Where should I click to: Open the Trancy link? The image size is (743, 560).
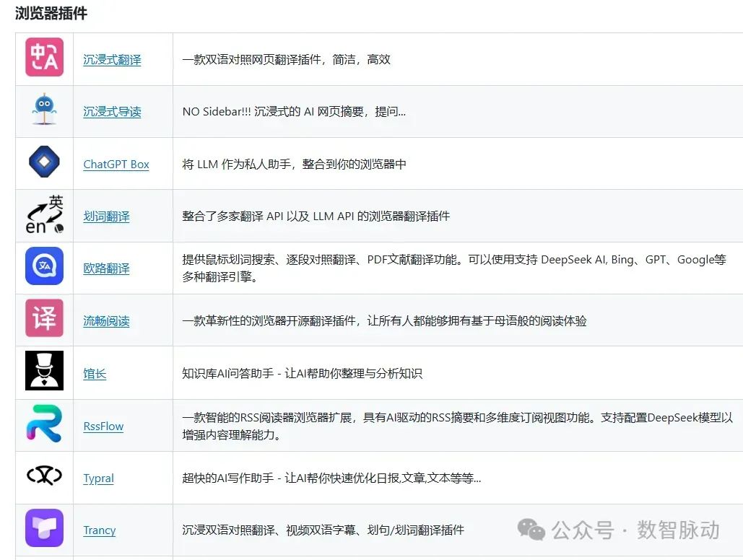[x=100, y=530]
